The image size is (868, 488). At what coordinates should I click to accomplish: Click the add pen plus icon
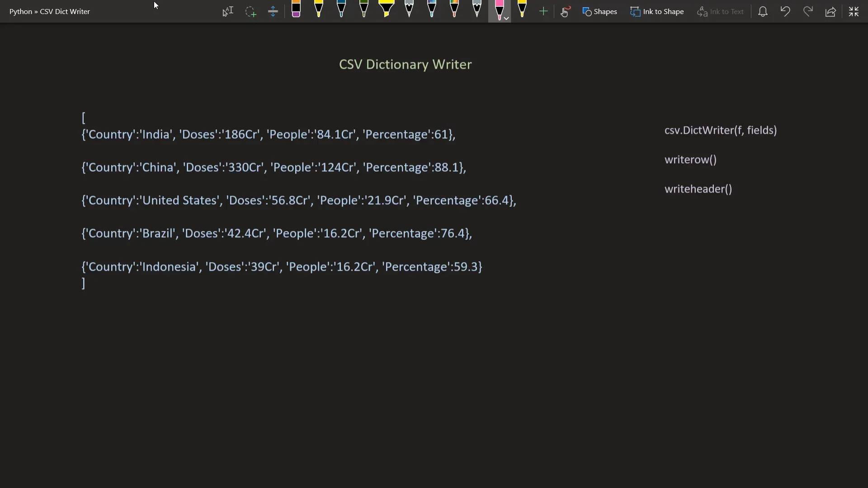(x=543, y=11)
